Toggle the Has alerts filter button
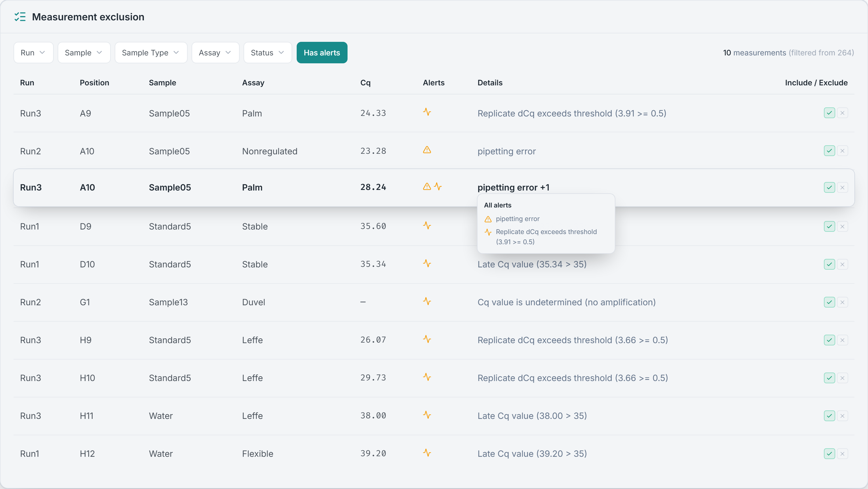The height and width of the screenshot is (489, 868). (322, 53)
